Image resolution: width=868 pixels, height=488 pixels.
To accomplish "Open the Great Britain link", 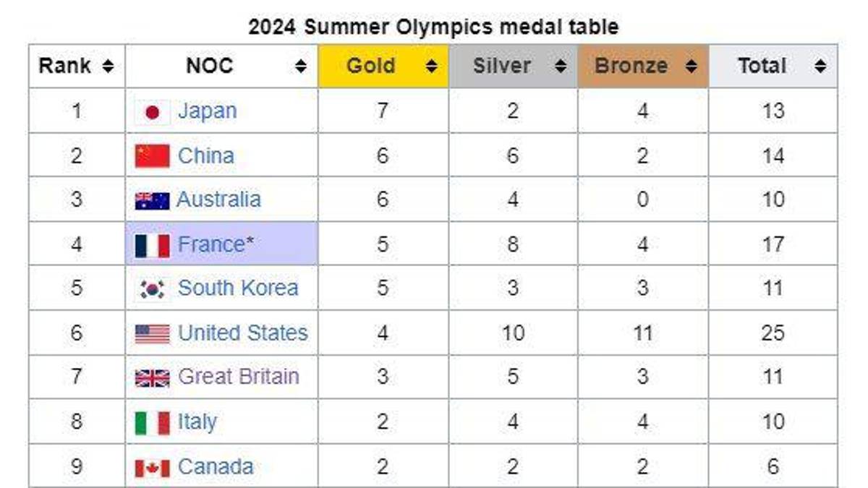I will point(241,377).
